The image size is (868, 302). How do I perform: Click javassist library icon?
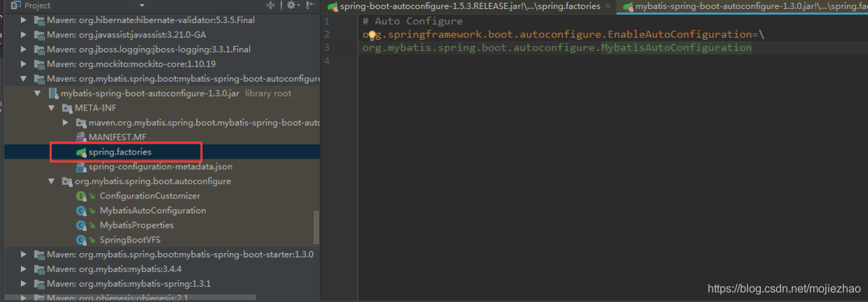click(39, 34)
